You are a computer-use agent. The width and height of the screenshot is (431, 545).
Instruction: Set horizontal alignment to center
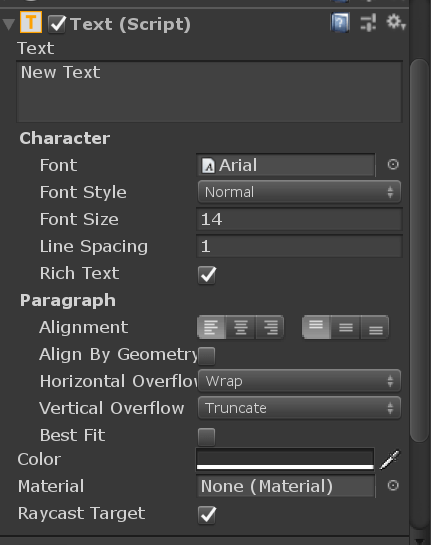click(241, 327)
